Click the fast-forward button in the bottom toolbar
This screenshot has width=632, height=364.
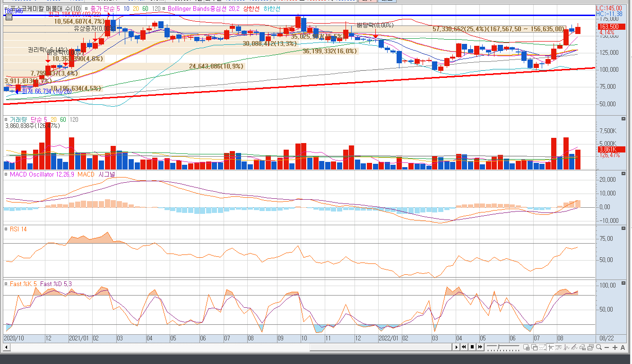pyautogui.click(x=480, y=347)
